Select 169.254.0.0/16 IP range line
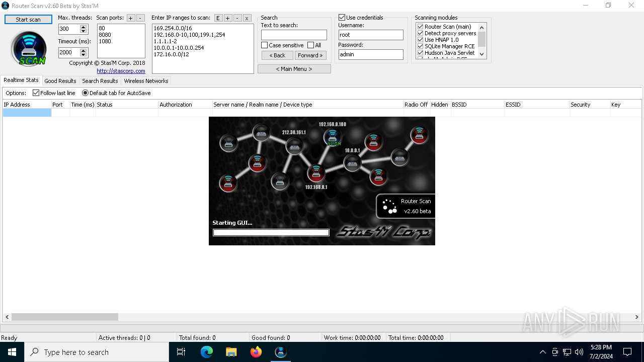 tap(173, 28)
